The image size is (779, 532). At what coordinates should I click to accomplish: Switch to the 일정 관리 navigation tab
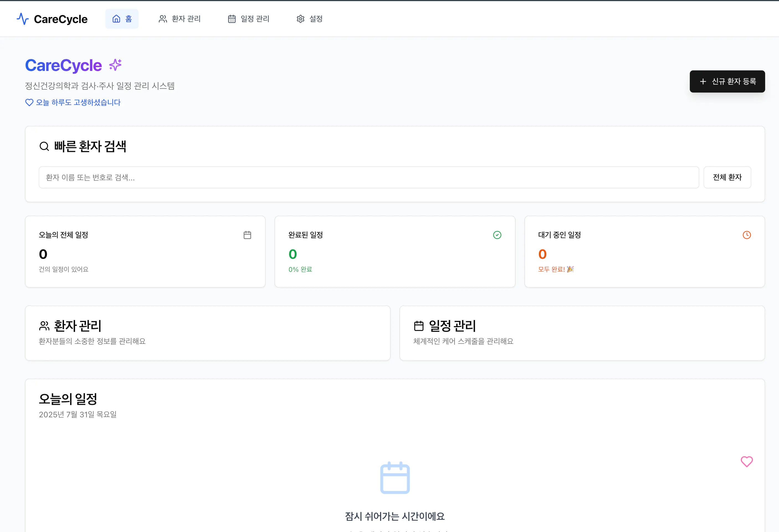tap(249, 19)
